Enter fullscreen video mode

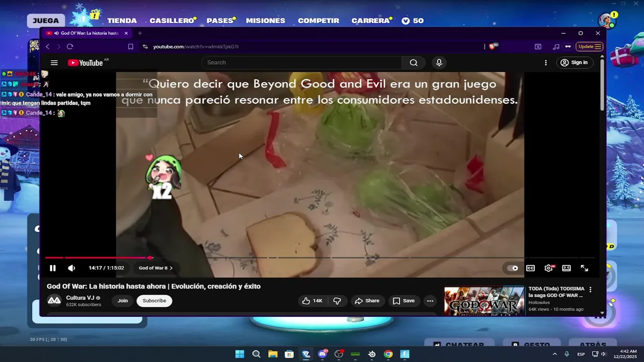coord(585,268)
